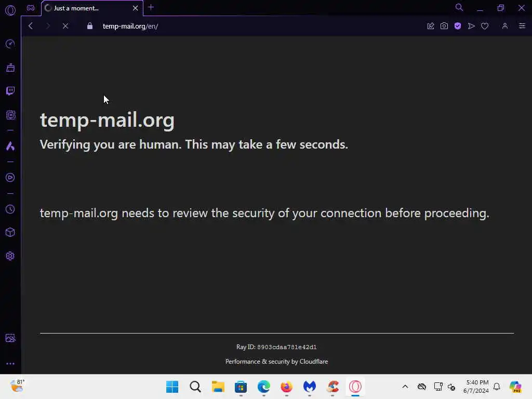Click the search tabs magnifier icon
This screenshot has height=399, width=532.
coord(459,7)
